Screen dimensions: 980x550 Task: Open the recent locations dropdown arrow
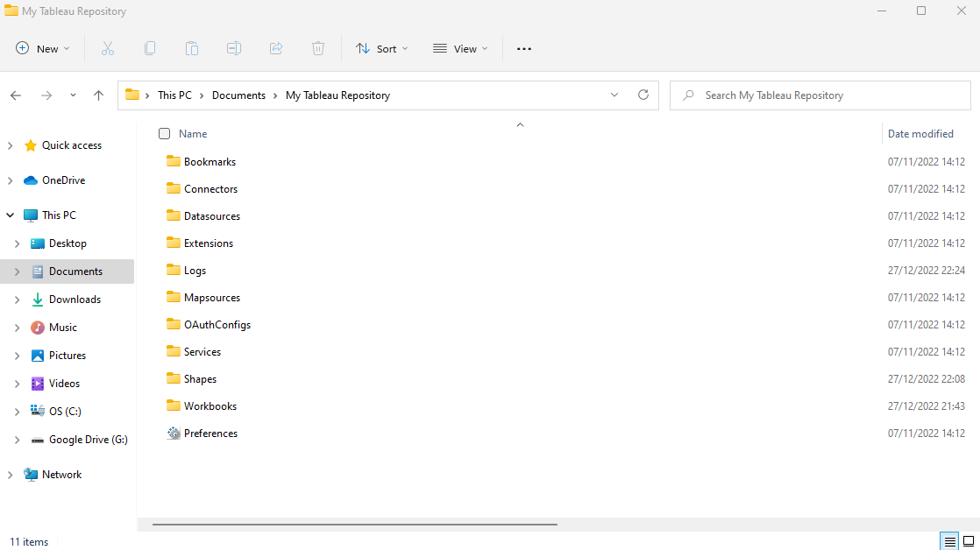pyautogui.click(x=73, y=95)
